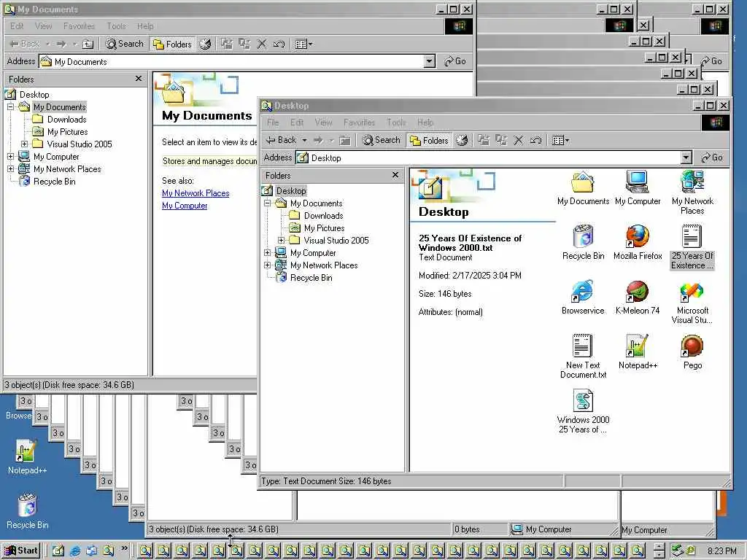Follow My Network Places link in My Documents
Image resolution: width=747 pixels, height=560 pixels.
[x=196, y=193]
